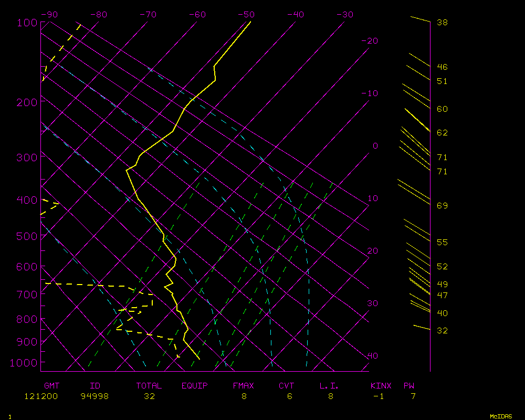The image size is (525, 420).
Task: Click the 100 pressure level label
Action: coord(27,23)
